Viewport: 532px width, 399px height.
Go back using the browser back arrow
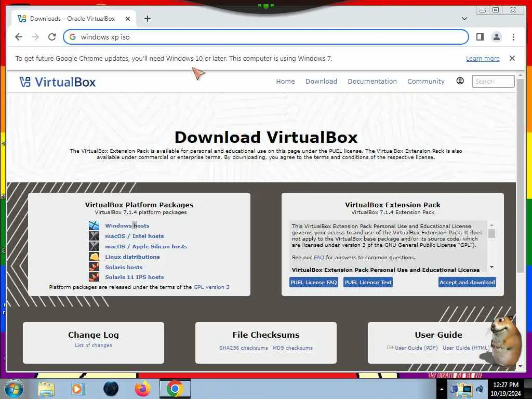(x=19, y=37)
